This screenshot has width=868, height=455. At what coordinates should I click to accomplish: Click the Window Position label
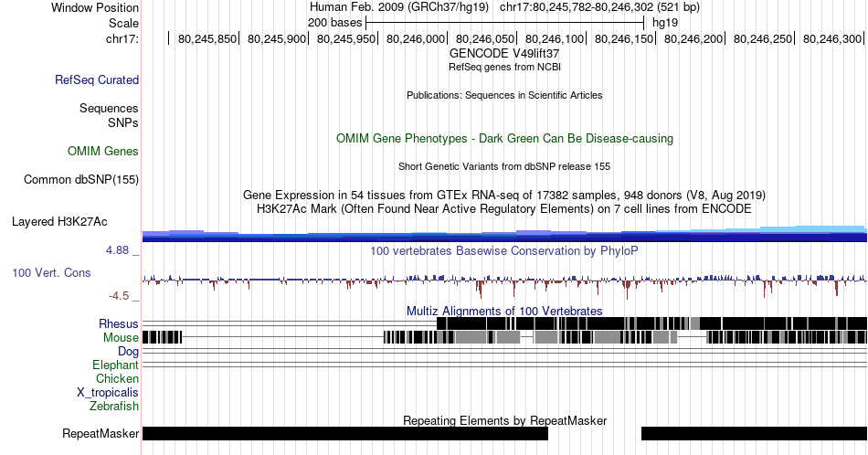point(95,7)
